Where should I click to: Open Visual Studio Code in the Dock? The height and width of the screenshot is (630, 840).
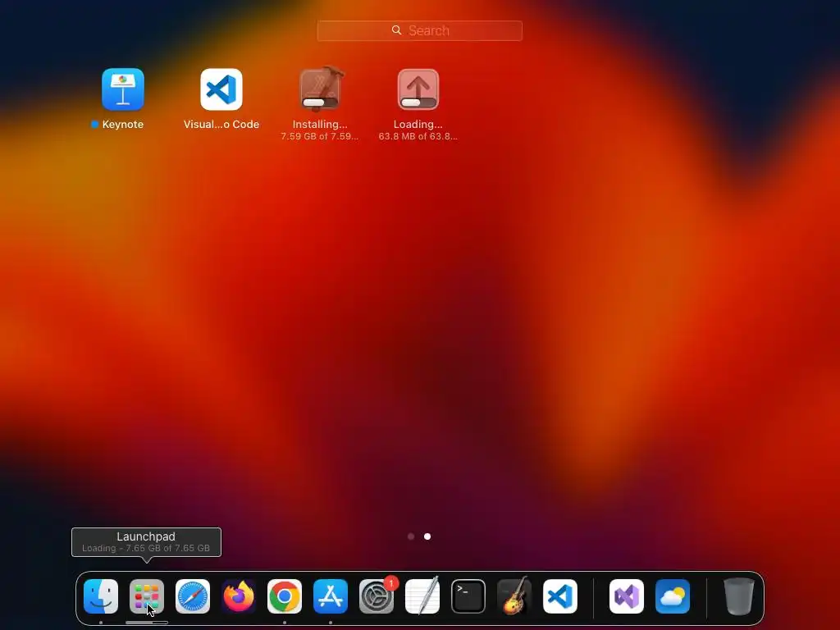tap(559, 596)
